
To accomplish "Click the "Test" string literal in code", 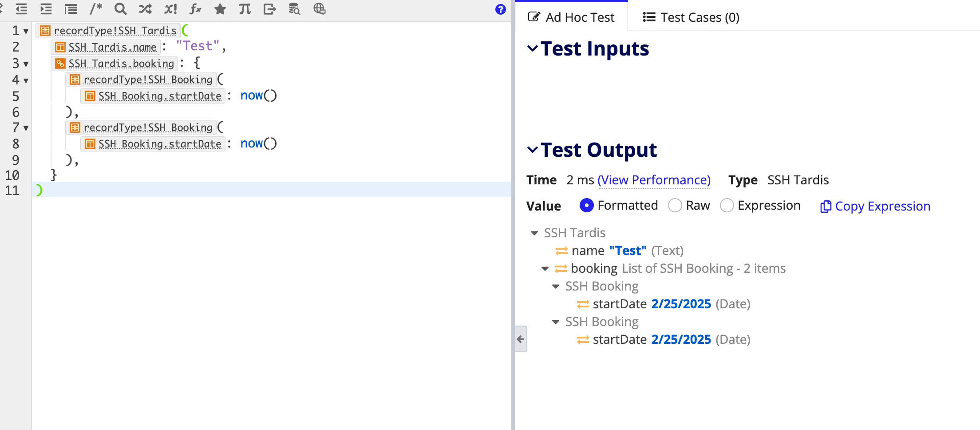I will tap(198, 46).
